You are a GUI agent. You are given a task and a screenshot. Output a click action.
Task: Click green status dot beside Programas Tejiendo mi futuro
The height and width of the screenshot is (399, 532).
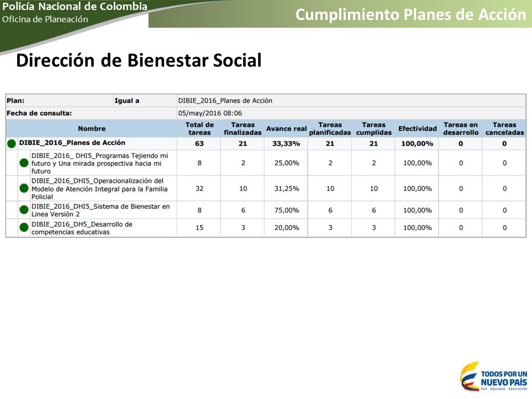point(24,163)
